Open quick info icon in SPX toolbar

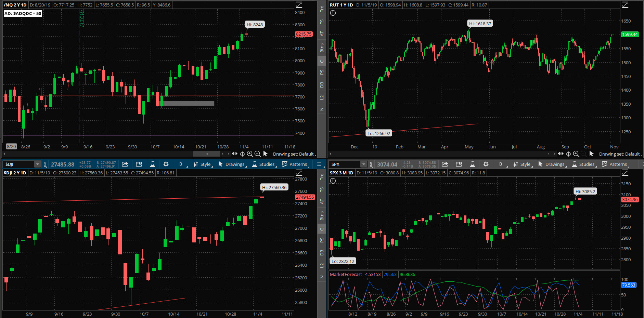tap(459, 164)
